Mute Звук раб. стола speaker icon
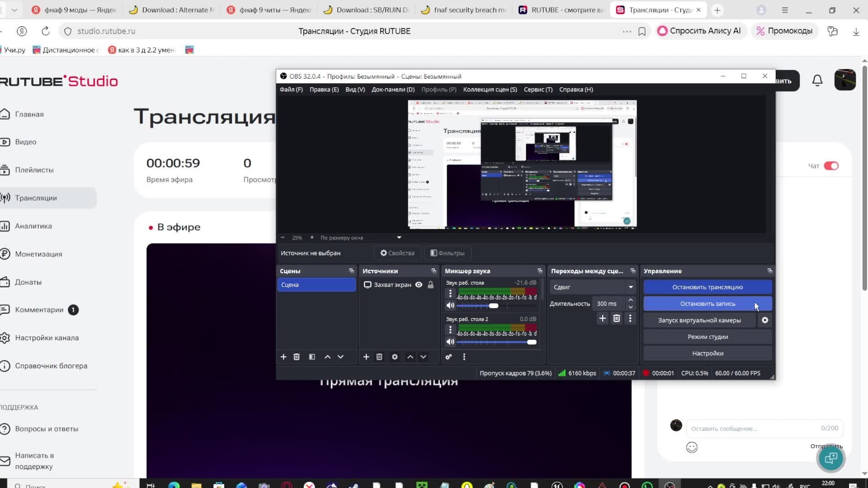868x488 pixels. tap(450, 305)
